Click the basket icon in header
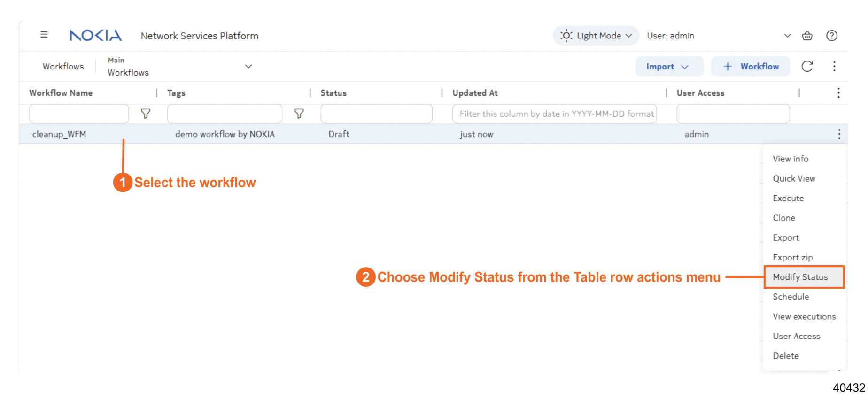 point(807,36)
